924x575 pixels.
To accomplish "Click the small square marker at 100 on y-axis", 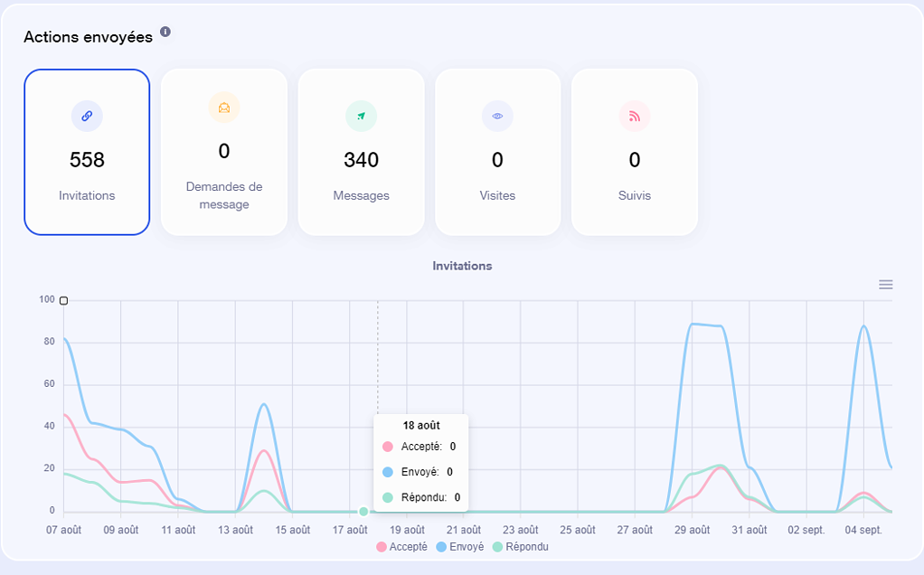I will click(63, 301).
